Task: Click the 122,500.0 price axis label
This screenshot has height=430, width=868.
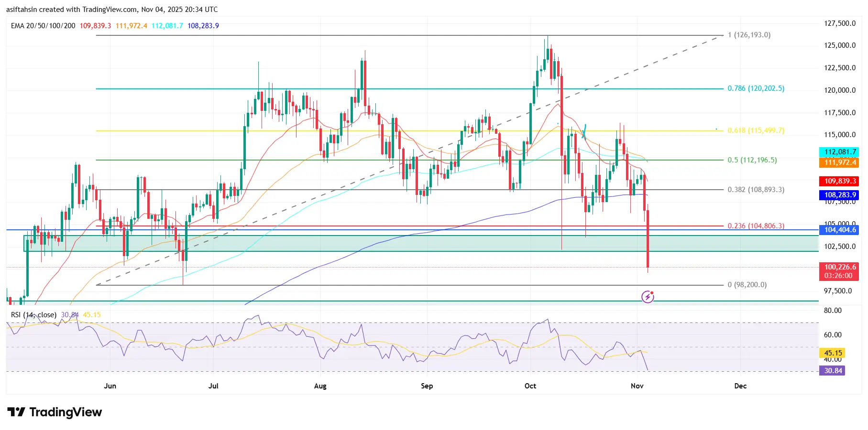Action: click(x=840, y=68)
